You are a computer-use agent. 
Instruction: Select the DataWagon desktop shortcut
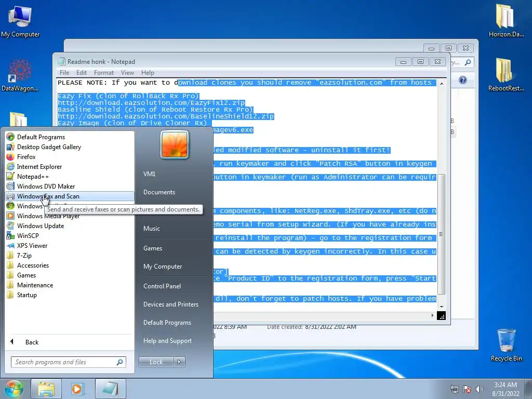click(x=20, y=75)
